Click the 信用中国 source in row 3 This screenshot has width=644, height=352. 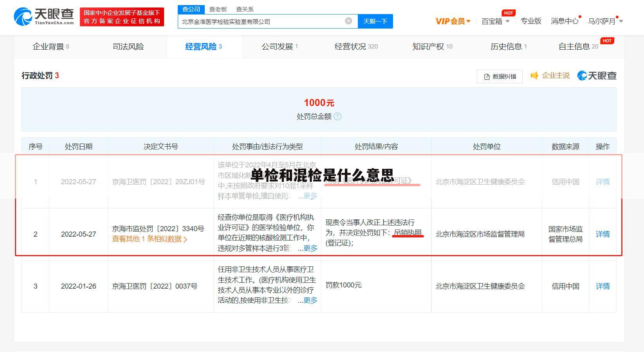tap(565, 286)
